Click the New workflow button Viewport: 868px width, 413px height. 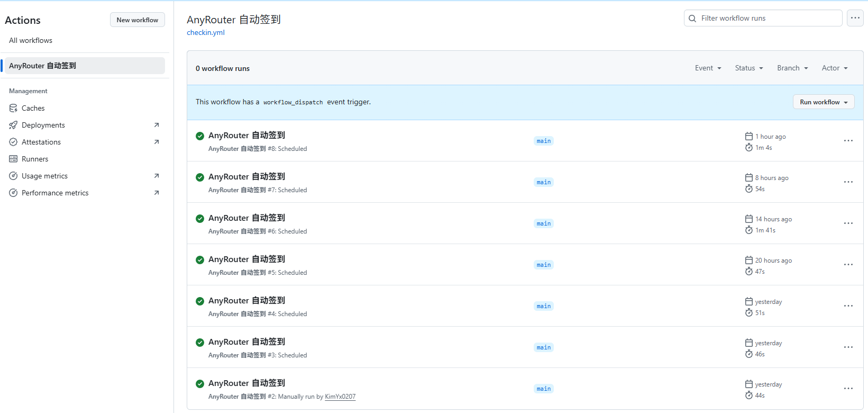(x=138, y=20)
